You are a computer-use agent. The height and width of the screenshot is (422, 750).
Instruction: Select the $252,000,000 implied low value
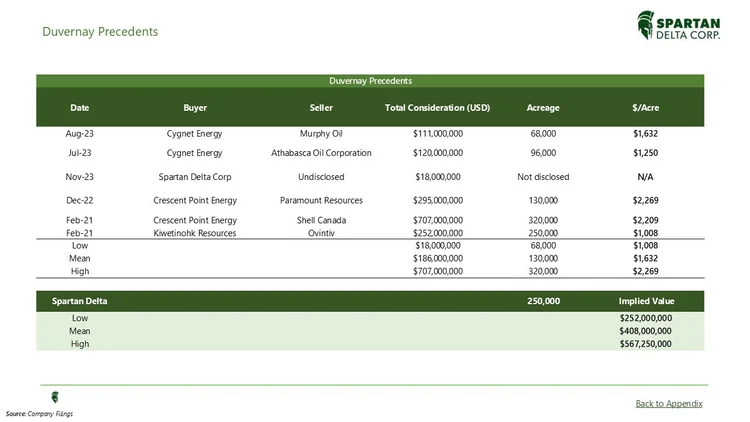pyautogui.click(x=646, y=318)
